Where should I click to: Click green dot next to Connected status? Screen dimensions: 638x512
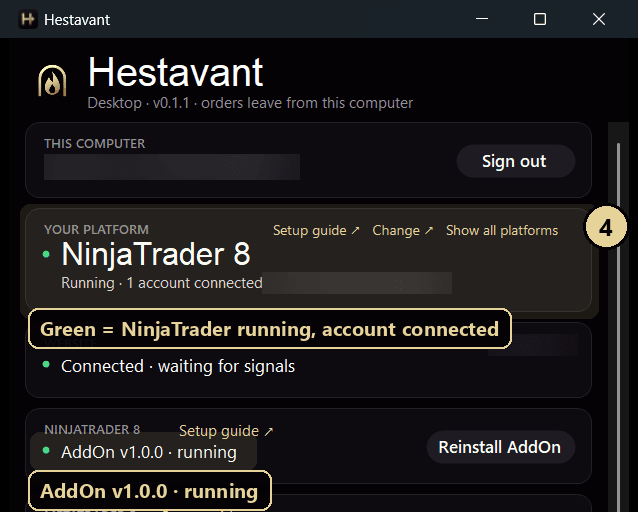point(46,364)
